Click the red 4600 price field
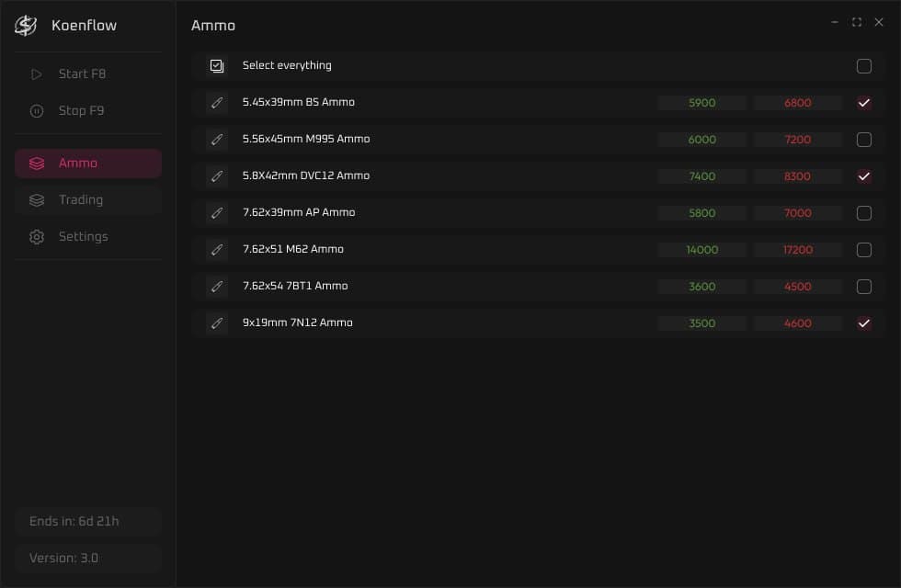The image size is (901, 588). coord(798,323)
